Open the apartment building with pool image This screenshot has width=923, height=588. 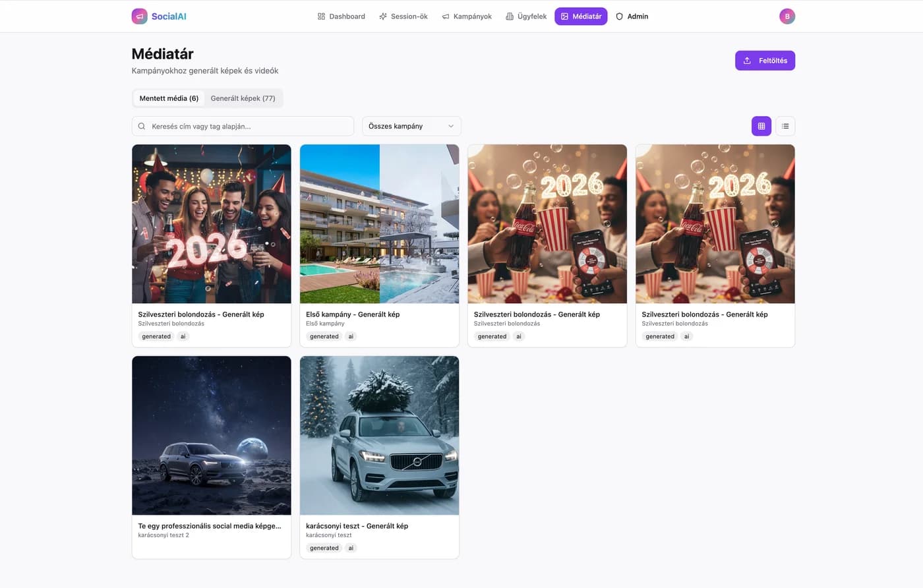379,224
